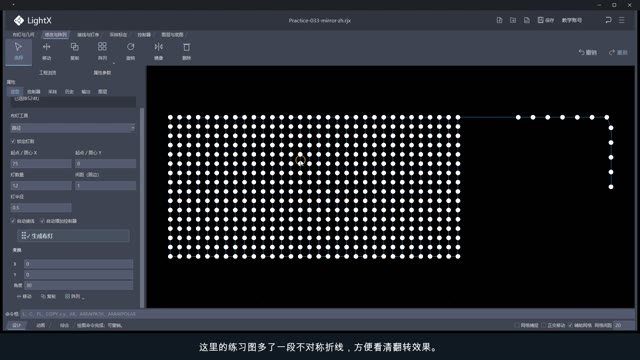Switch to the 工程浏览 panel tab

pyautogui.click(x=48, y=73)
